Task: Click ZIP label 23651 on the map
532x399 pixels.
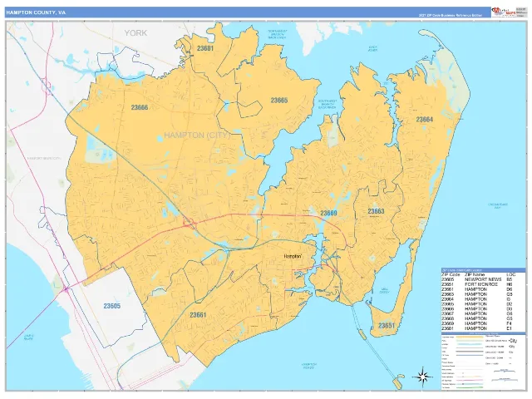Action: pos(387,326)
